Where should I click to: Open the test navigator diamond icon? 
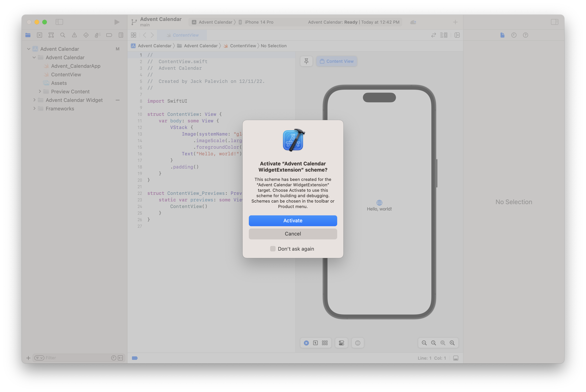pos(86,35)
